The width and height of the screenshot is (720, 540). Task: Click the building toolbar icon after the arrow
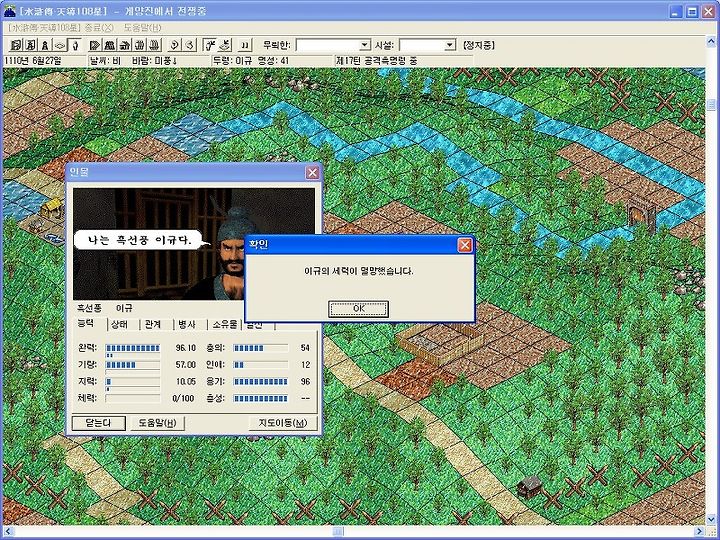click(110, 45)
